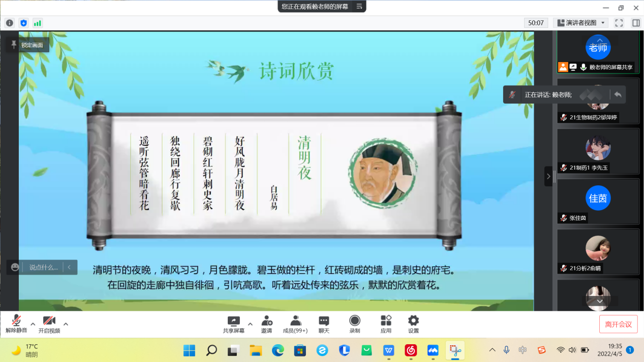Open the Invite (邀请) icon
The height and width of the screenshot is (362, 644).
(x=266, y=324)
